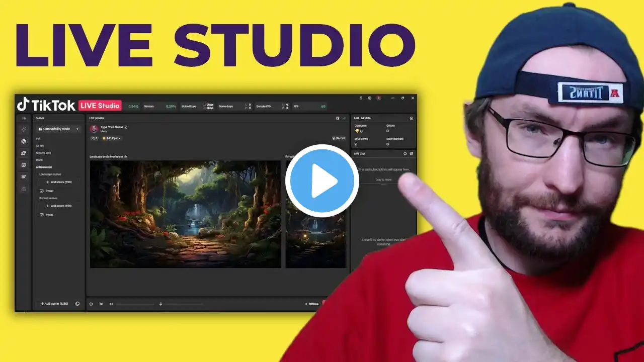Open the star sticker tool in left sidebar
The height and width of the screenshot is (362, 644).
(x=24, y=153)
